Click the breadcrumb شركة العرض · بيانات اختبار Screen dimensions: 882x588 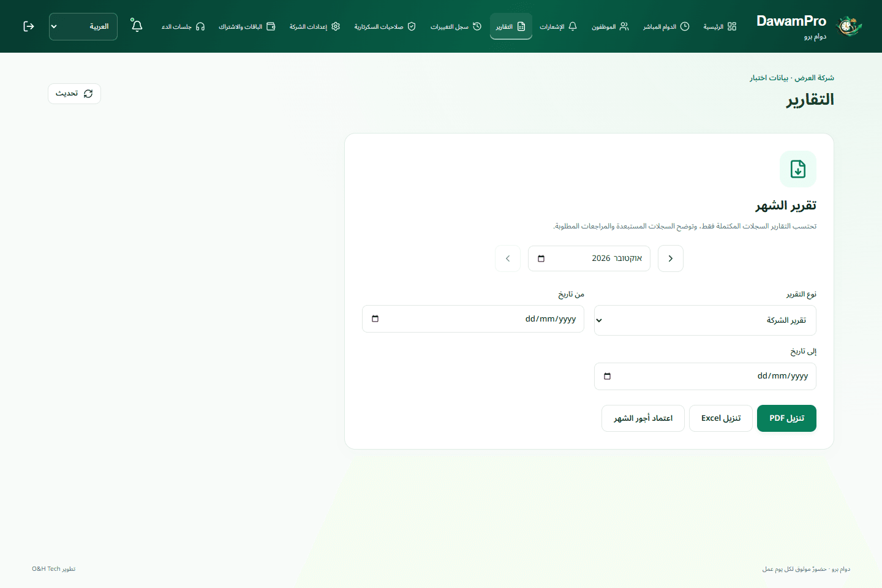pos(792,78)
